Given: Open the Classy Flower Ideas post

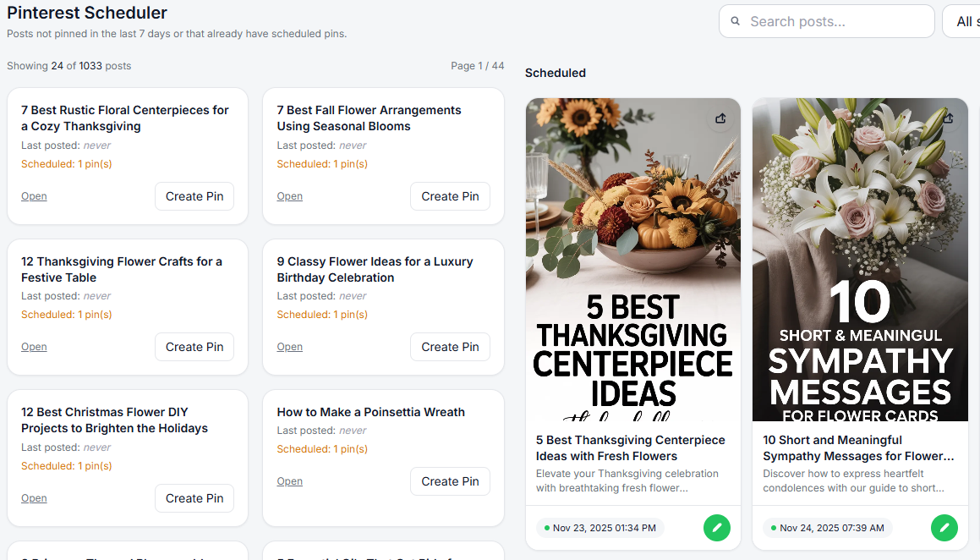Looking at the screenshot, I should [x=289, y=346].
